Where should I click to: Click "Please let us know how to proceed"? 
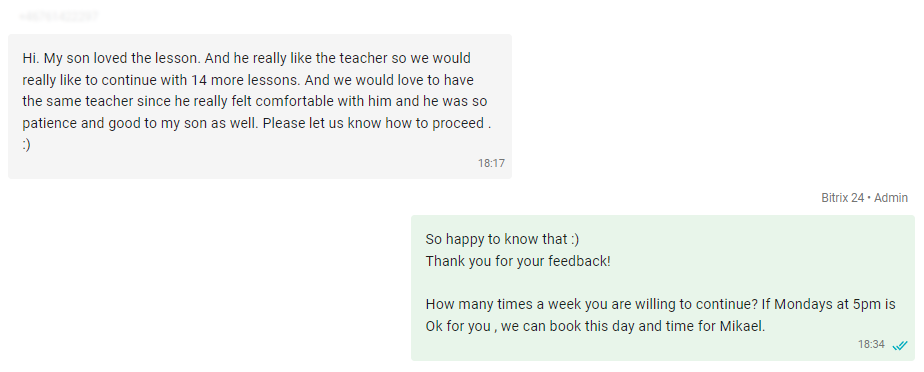coord(373,123)
